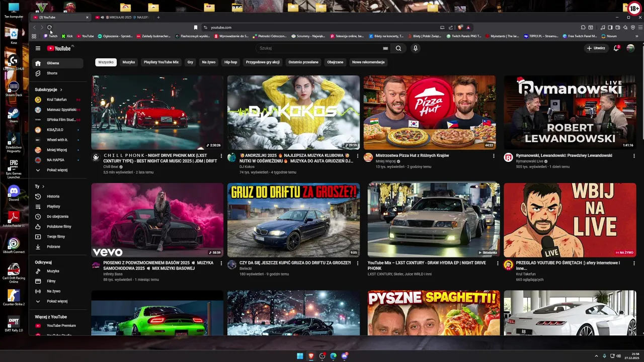Open options for Chill Phonk video
644x362 pixels.
coord(221,156)
